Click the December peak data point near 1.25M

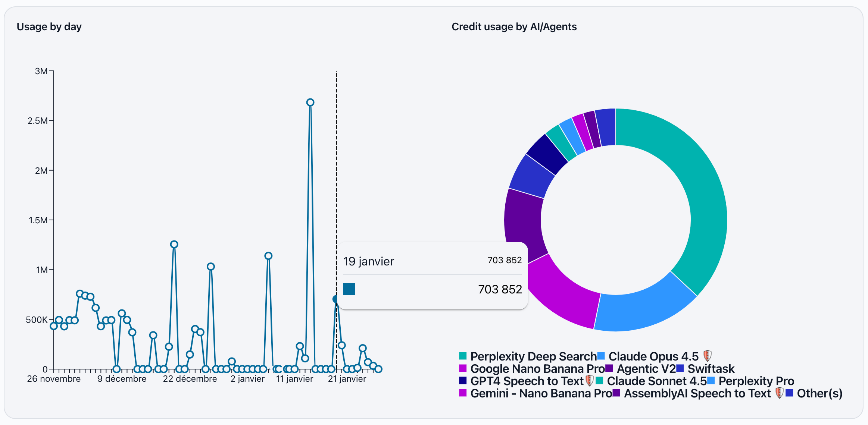[x=174, y=245]
